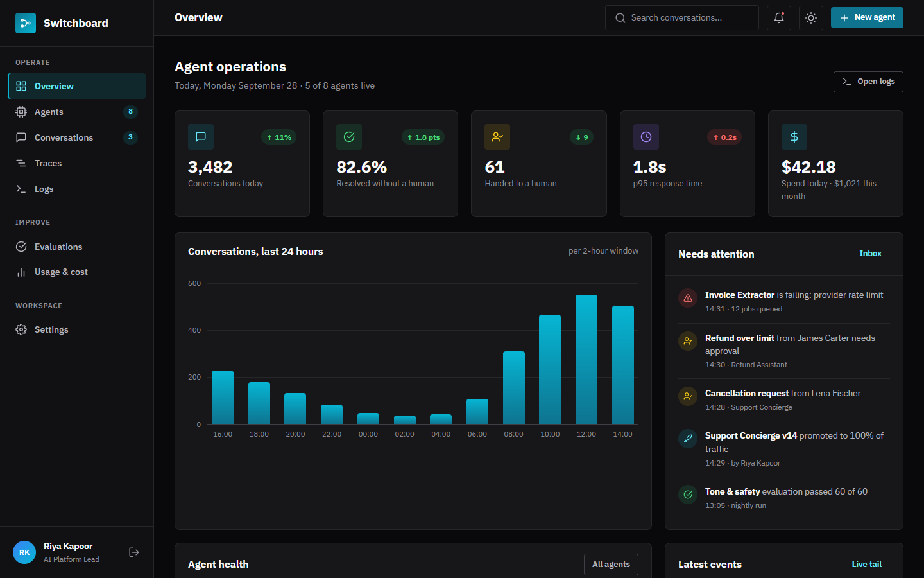Image resolution: width=924 pixels, height=578 pixels.
Task: Click the 1.8s response time value
Action: point(650,167)
